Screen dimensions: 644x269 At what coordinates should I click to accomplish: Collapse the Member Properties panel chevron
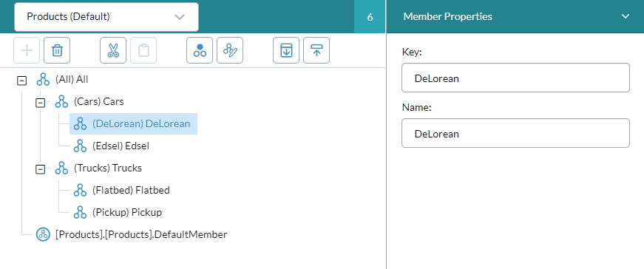[625, 16]
